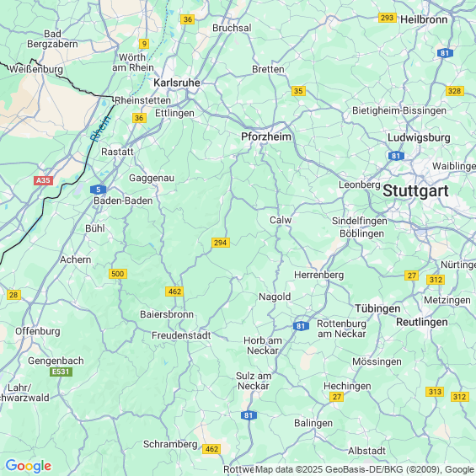Click the yellow 500 road shield
Screen dimensions: 476x476
tap(118, 274)
